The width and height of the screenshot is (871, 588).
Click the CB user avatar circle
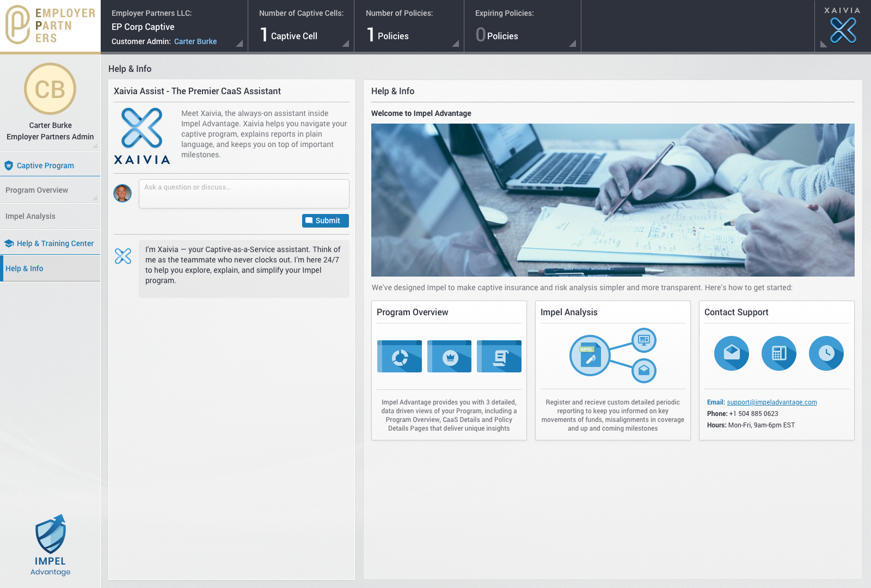[x=50, y=89]
